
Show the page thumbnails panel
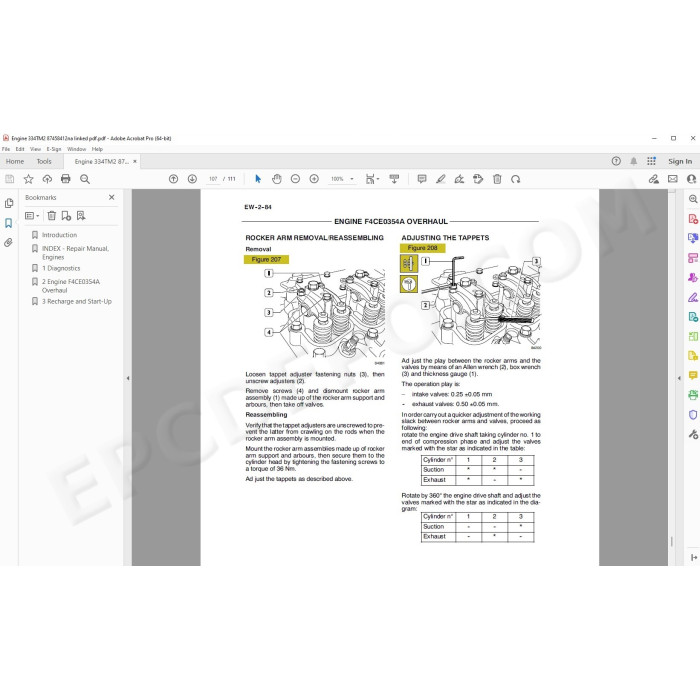8,203
